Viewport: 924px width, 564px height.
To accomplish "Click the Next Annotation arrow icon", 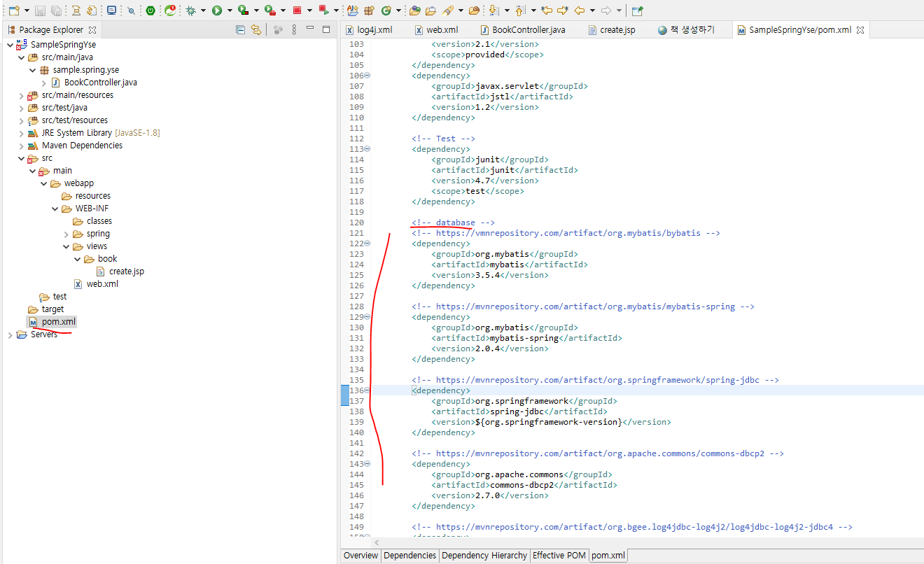I will click(x=494, y=10).
